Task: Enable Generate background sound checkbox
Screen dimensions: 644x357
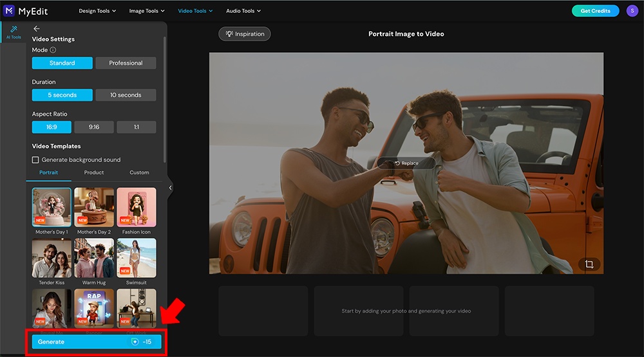Action: [x=36, y=160]
